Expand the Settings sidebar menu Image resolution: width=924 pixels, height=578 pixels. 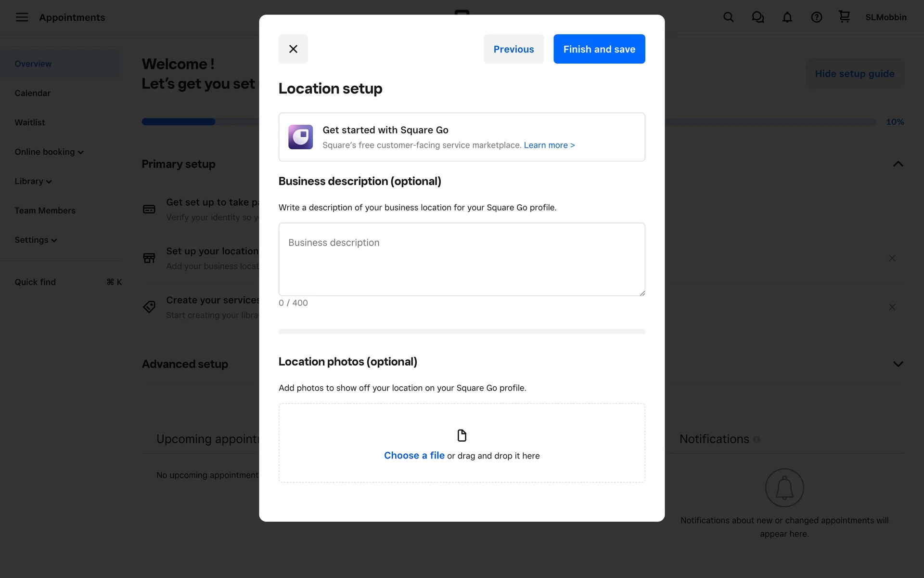point(36,240)
